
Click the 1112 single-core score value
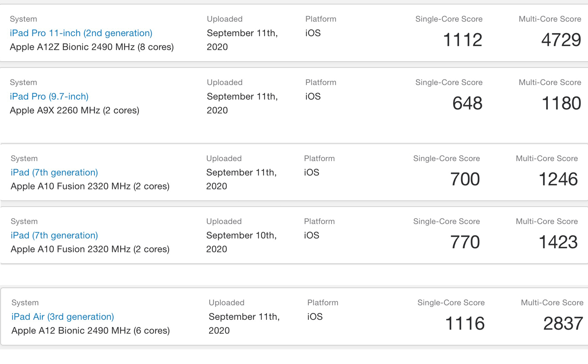pos(462,40)
